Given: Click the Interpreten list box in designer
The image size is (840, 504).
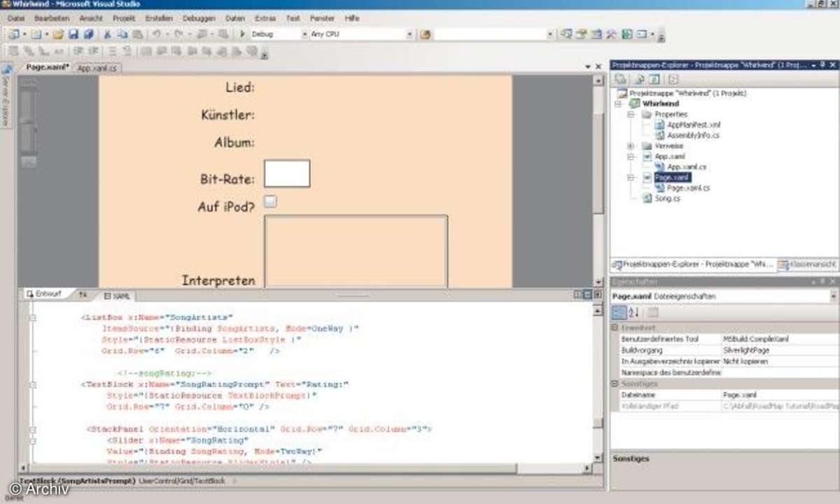Looking at the screenshot, I should pyautogui.click(x=356, y=251).
